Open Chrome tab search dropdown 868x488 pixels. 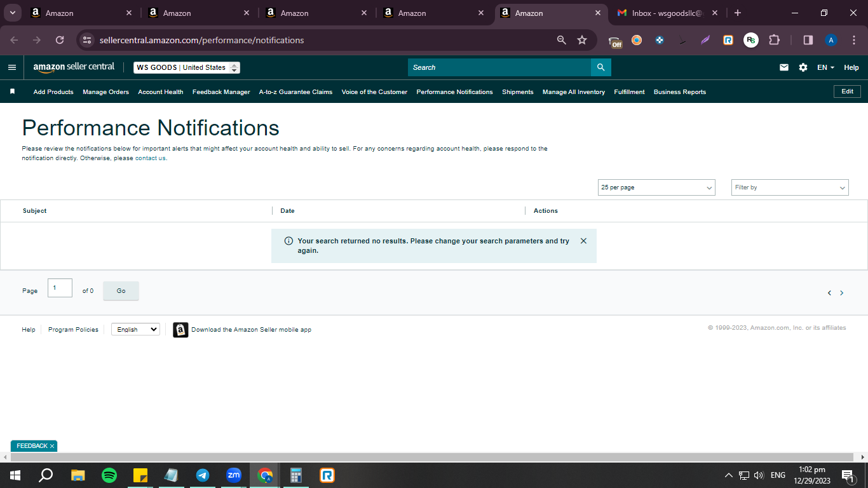pos(12,13)
